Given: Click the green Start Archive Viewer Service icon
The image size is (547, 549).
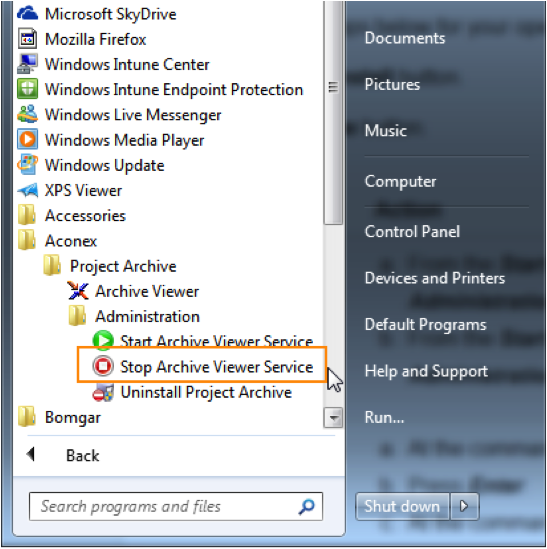Looking at the screenshot, I should pyautogui.click(x=103, y=341).
